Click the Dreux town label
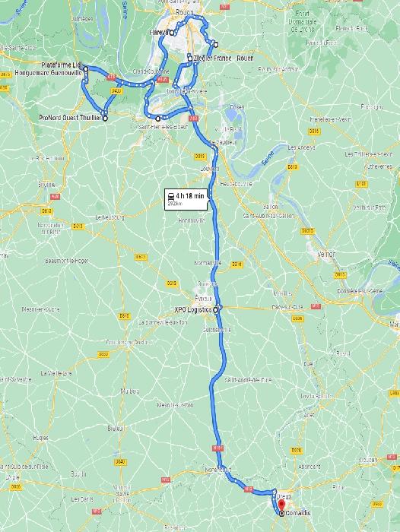 [284, 496]
